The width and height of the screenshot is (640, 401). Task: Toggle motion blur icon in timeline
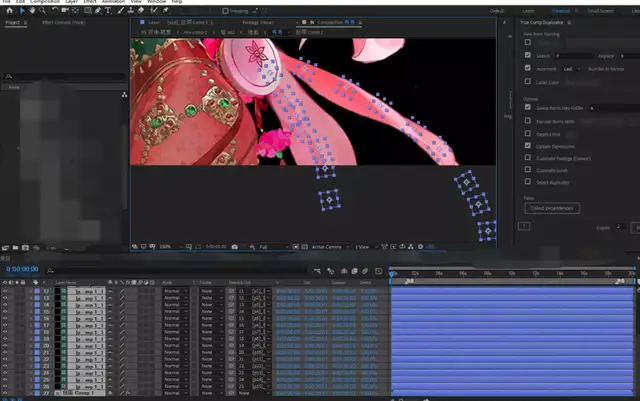click(365, 271)
